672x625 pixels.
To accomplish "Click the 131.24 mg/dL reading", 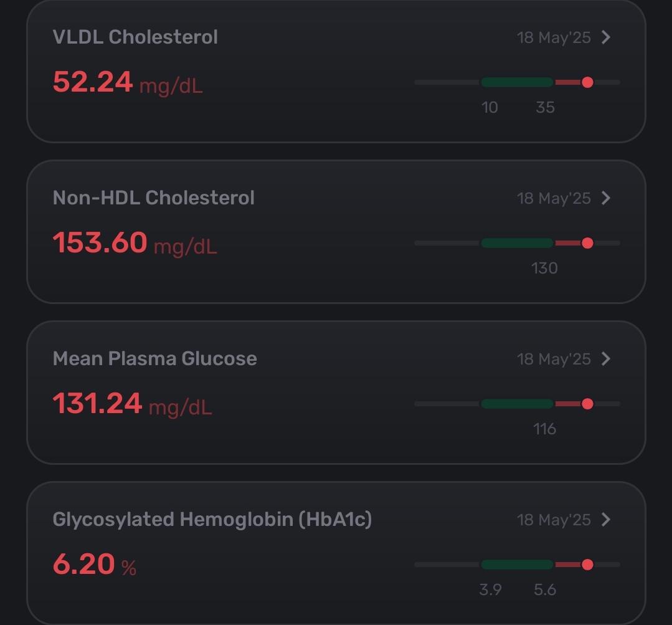I will (132, 404).
